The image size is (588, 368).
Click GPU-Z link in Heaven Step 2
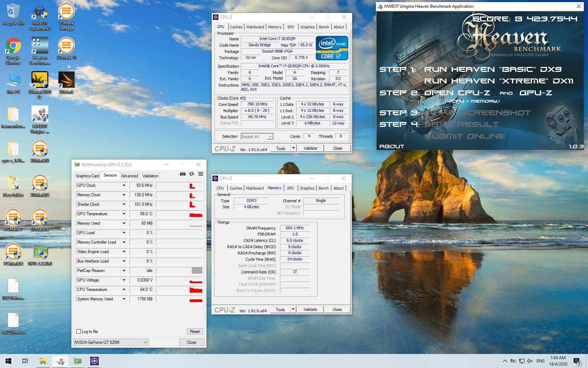536,93
